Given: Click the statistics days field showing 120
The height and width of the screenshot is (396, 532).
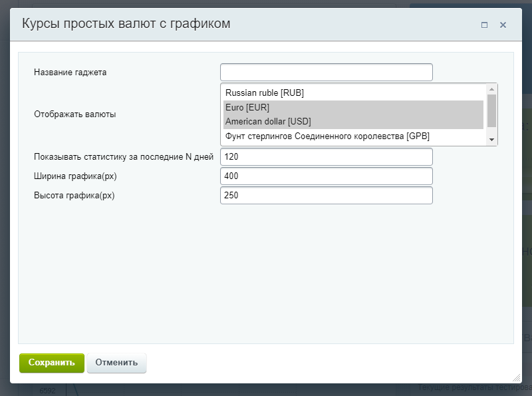Looking at the screenshot, I should 327,156.
